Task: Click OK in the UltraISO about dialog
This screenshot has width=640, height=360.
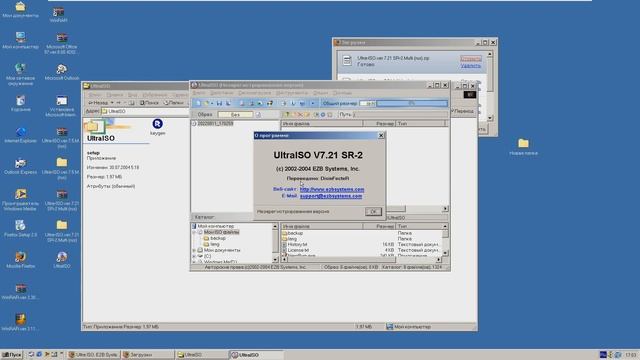Action: click(x=373, y=211)
